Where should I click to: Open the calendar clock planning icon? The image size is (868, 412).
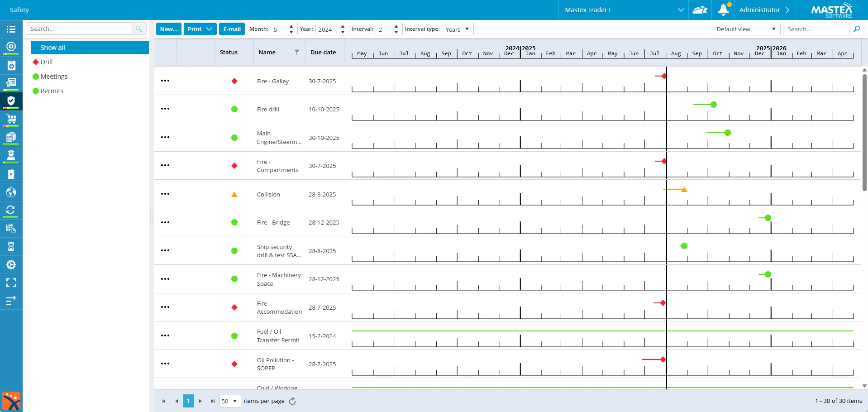pyautogui.click(x=11, y=228)
